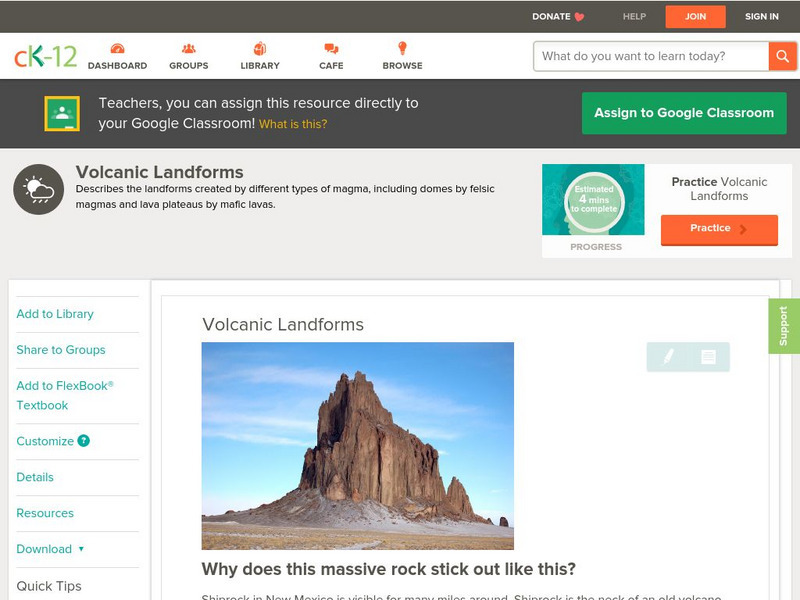The image size is (800, 600).
Task: Open the BROWSE menu label
Action: [x=403, y=66]
